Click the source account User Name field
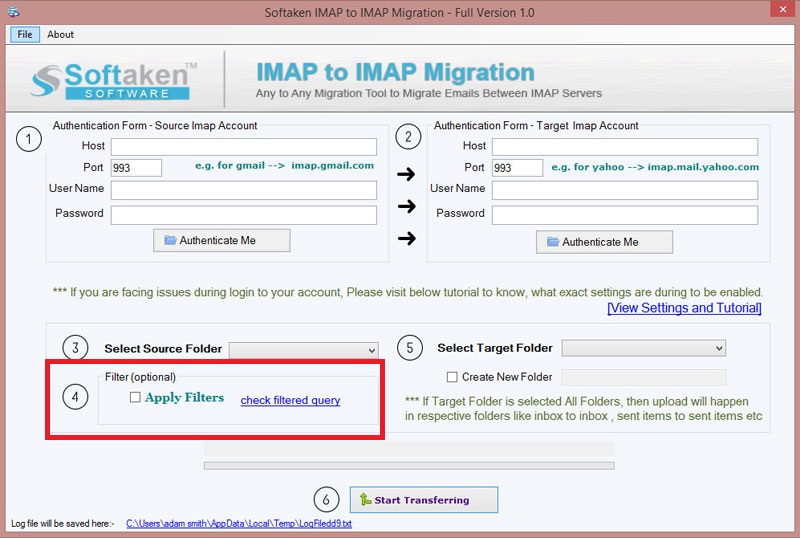Viewport: 800px width, 538px height. click(244, 190)
